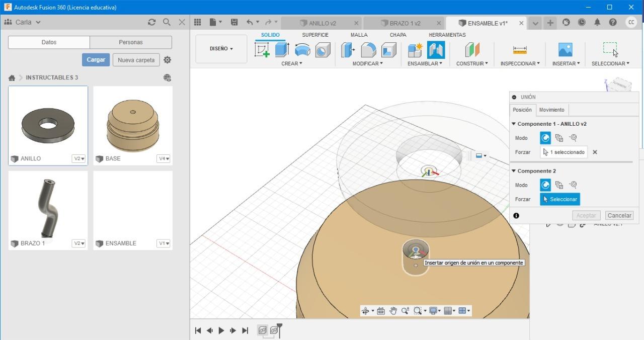Choose the Shell tool
This screenshot has width=644, height=340.
pyautogui.click(x=388, y=50)
